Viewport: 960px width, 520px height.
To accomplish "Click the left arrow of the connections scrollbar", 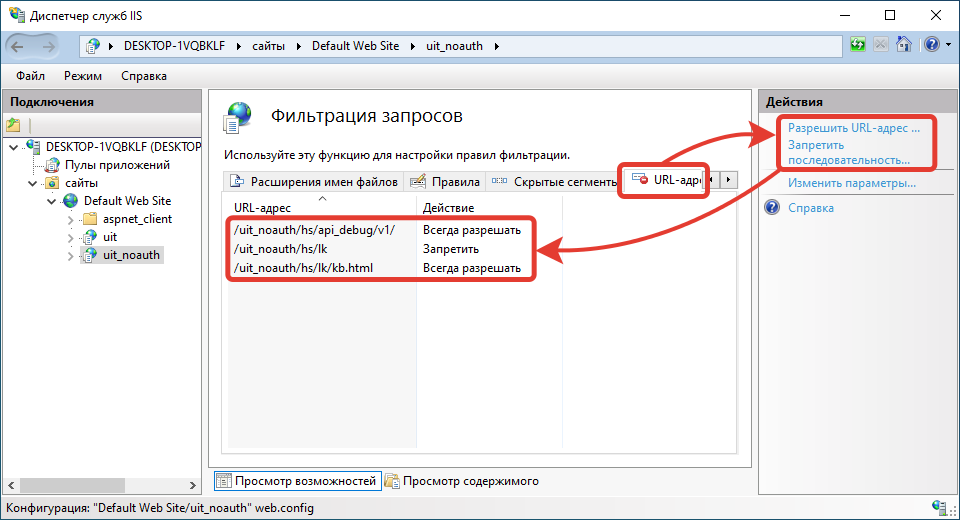I will pyautogui.click(x=11, y=485).
